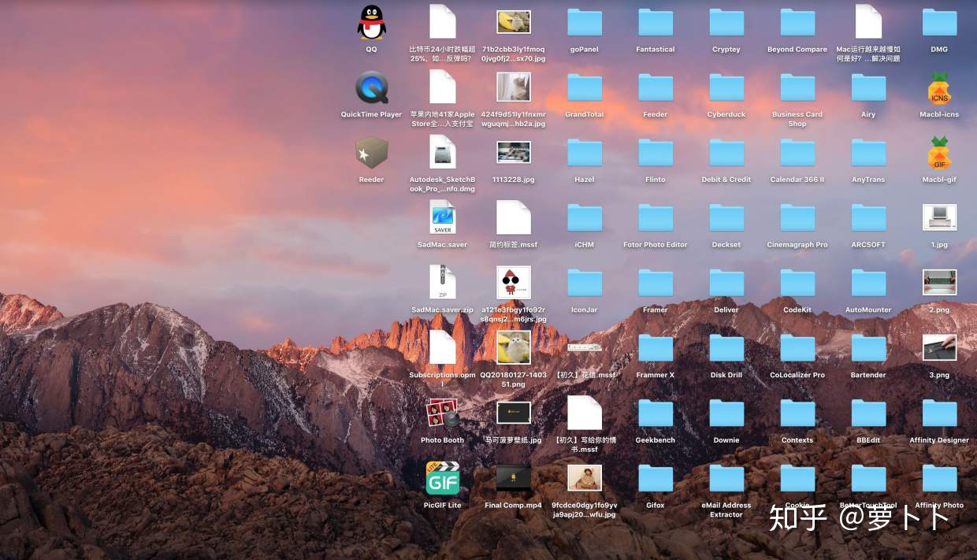This screenshot has width=977, height=560.
Task: Select the ARCSOFT folder
Action: [868, 219]
